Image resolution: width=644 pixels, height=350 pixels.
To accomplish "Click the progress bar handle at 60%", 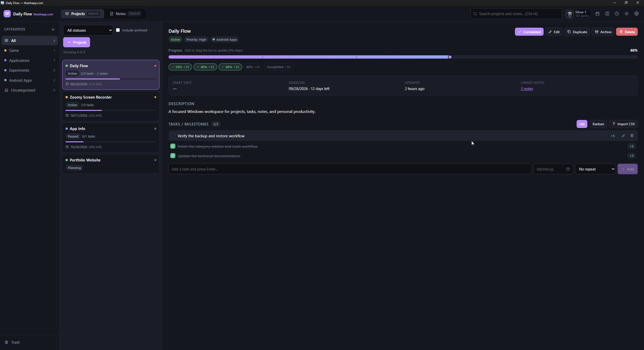I will point(450,57).
